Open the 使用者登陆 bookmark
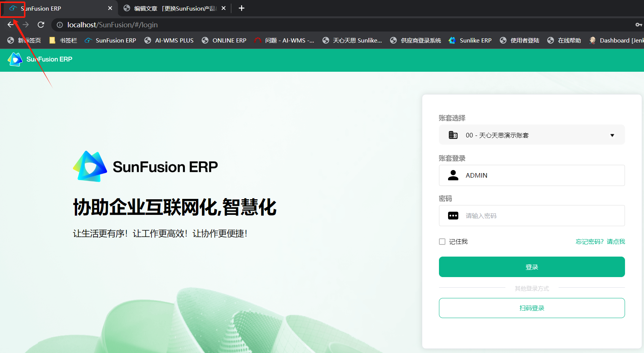644x353 pixels. 519,40
